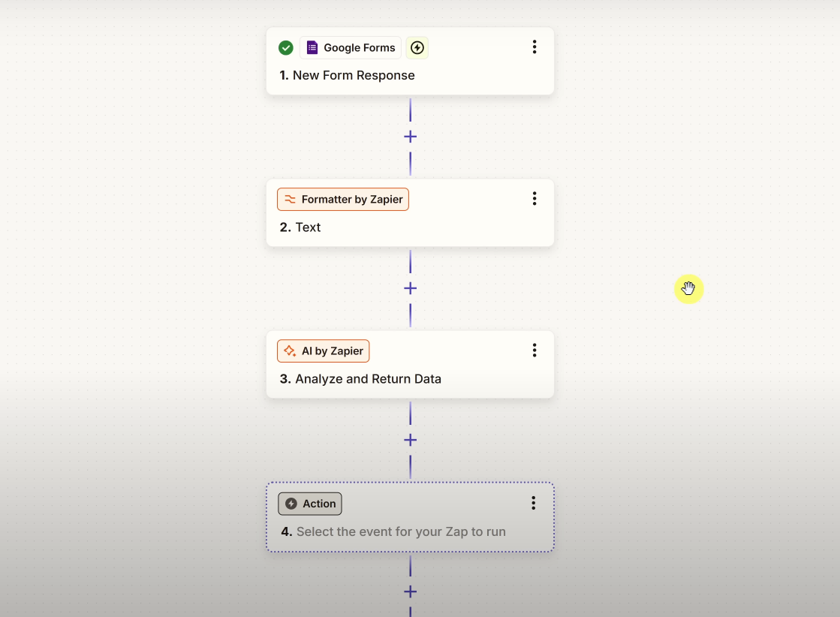Image resolution: width=840 pixels, height=617 pixels.
Task: Select the '1. New Form Response' step
Action: [x=411, y=61]
